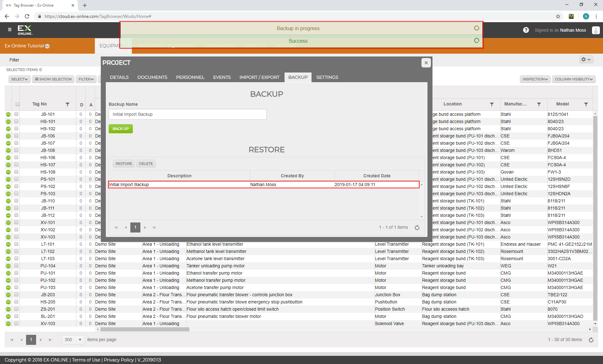Toggle the select-all header checkbox
The height and width of the screenshot is (364, 603).
(18, 104)
